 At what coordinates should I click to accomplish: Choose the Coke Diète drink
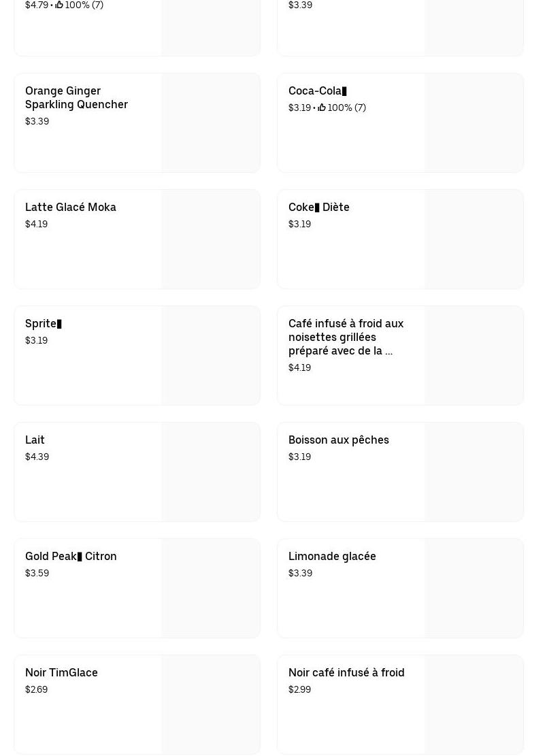click(318, 207)
